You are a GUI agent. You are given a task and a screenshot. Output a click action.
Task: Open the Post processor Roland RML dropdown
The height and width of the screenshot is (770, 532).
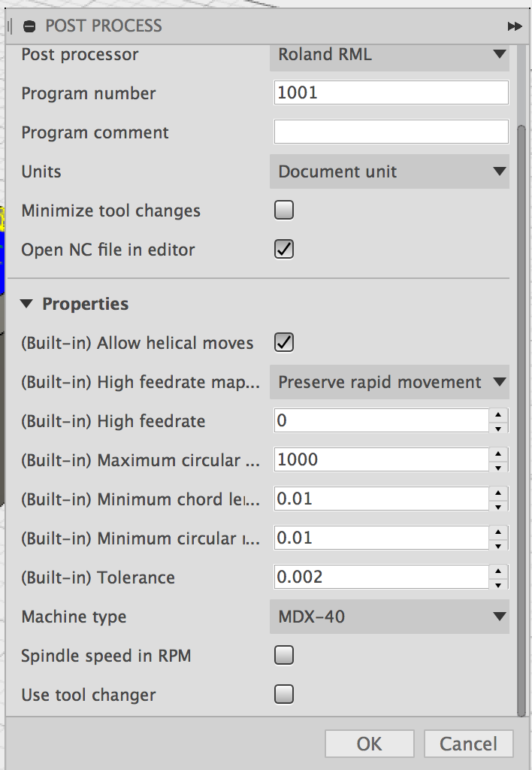coord(389,54)
